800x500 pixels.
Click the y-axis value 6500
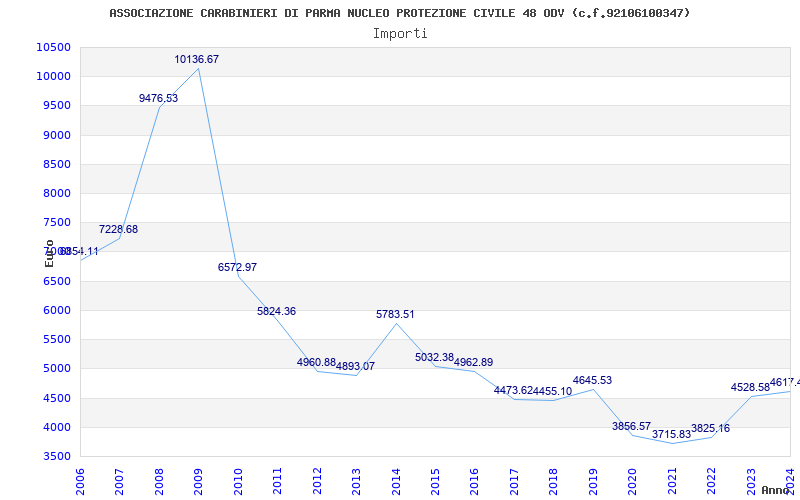point(56,281)
